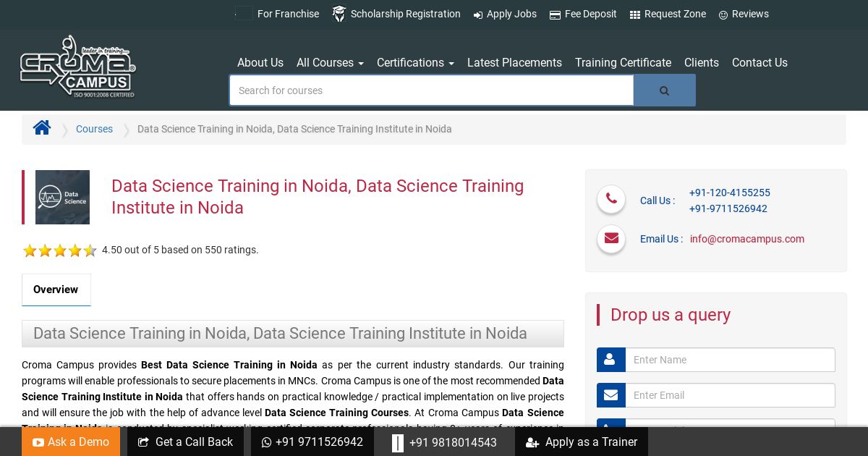Click the Fee Deposit card icon
This screenshot has width=868, height=456.
(555, 14)
